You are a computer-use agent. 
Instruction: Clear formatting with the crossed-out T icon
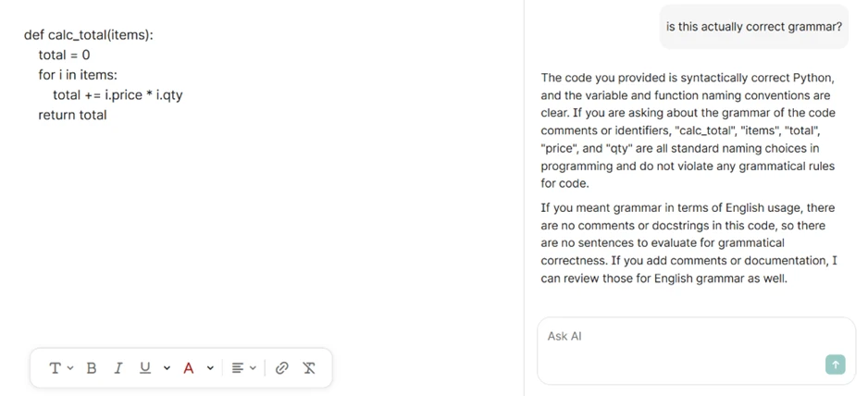(309, 367)
